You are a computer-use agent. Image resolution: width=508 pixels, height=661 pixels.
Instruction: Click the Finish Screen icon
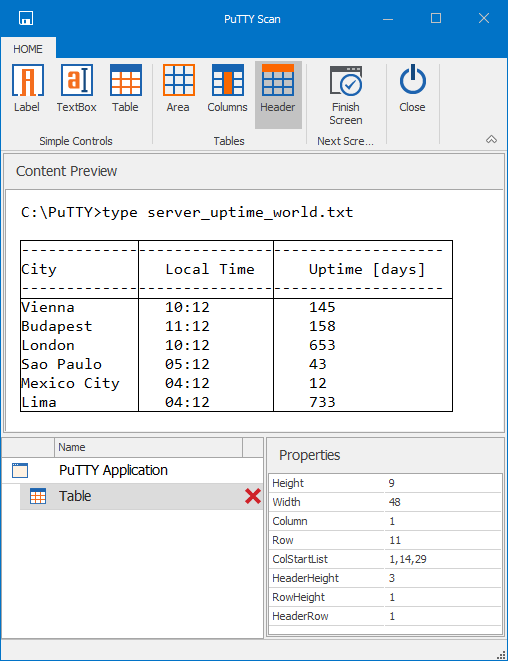pos(346,81)
